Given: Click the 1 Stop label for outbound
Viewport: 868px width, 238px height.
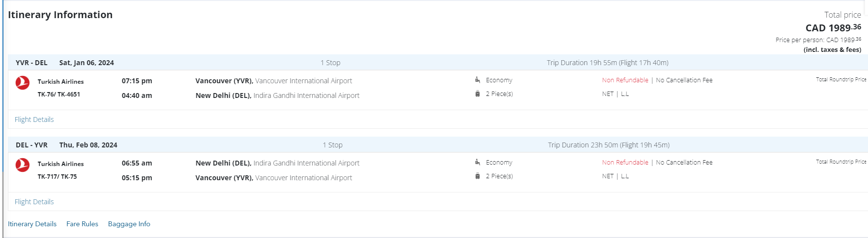Looking at the screenshot, I should 330,63.
